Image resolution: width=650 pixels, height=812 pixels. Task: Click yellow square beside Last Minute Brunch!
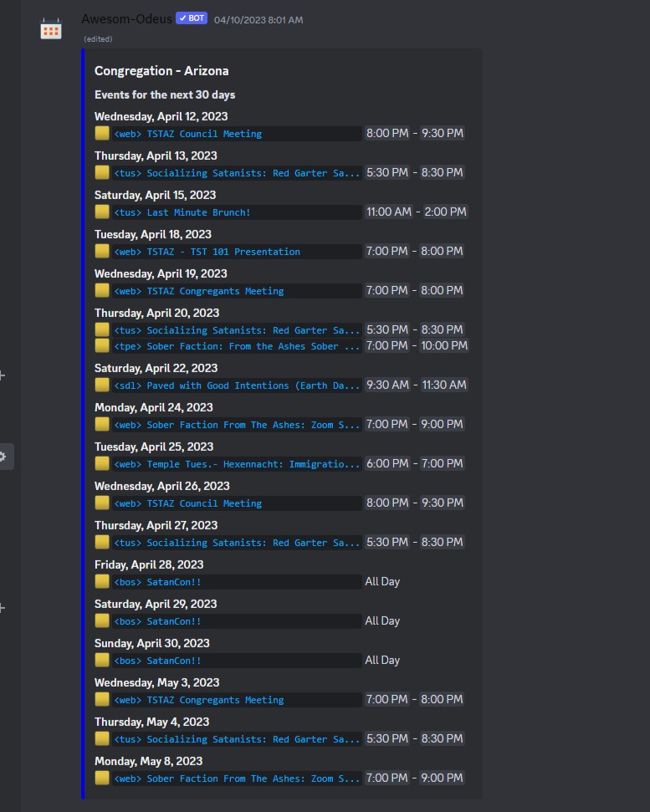(x=102, y=212)
